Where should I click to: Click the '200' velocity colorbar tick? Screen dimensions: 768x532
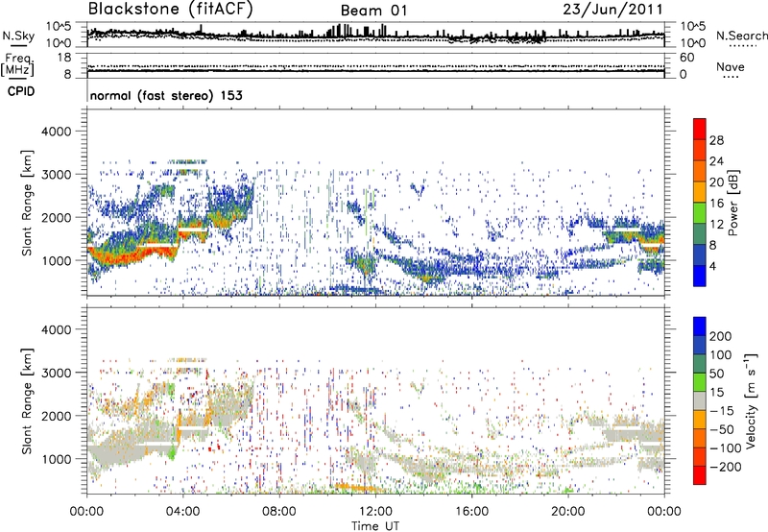(721, 336)
